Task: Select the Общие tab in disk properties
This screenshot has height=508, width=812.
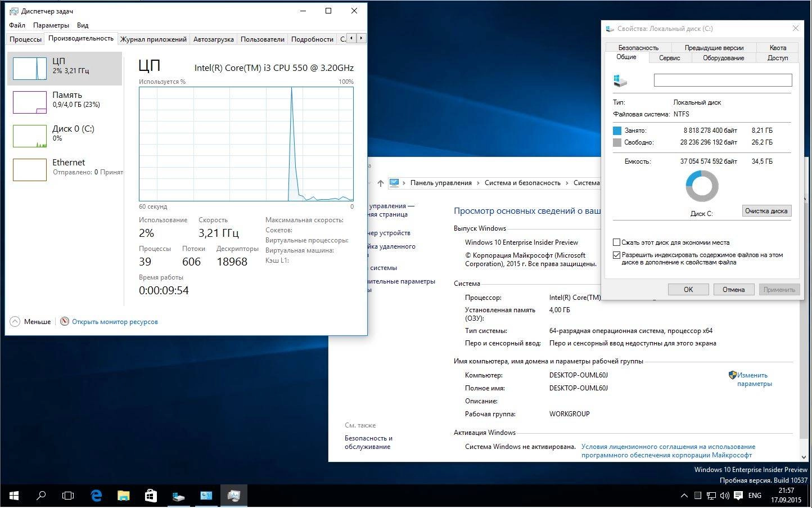Action: 626,57
